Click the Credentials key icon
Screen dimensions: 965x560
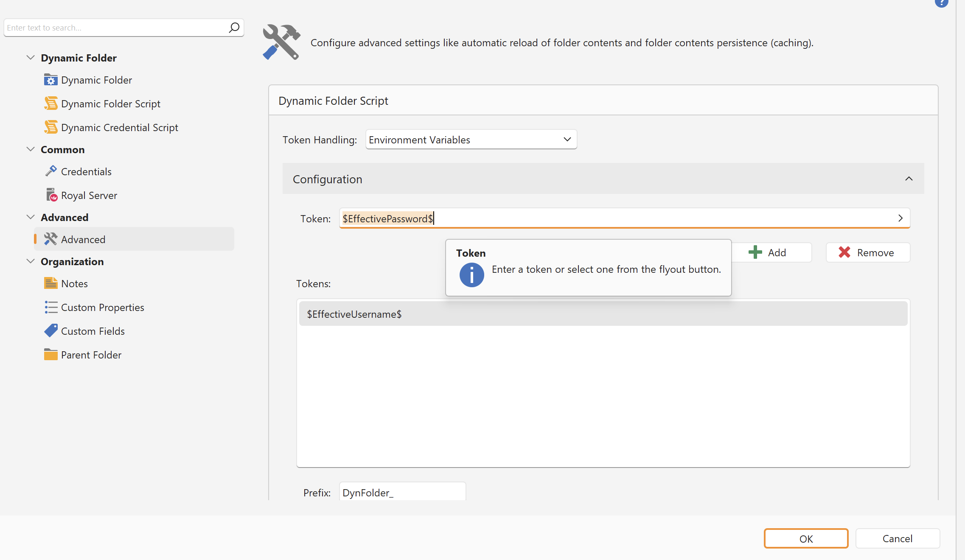[50, 171]
